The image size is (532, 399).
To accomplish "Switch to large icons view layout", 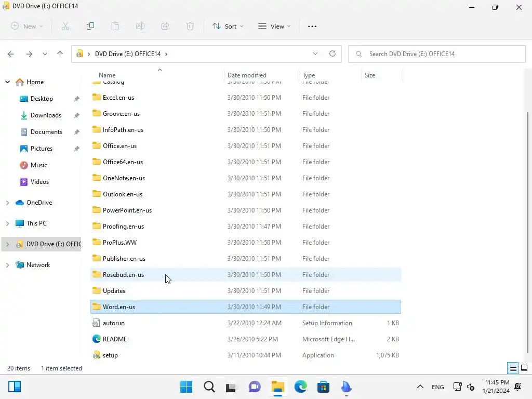I will pos(524,368).
